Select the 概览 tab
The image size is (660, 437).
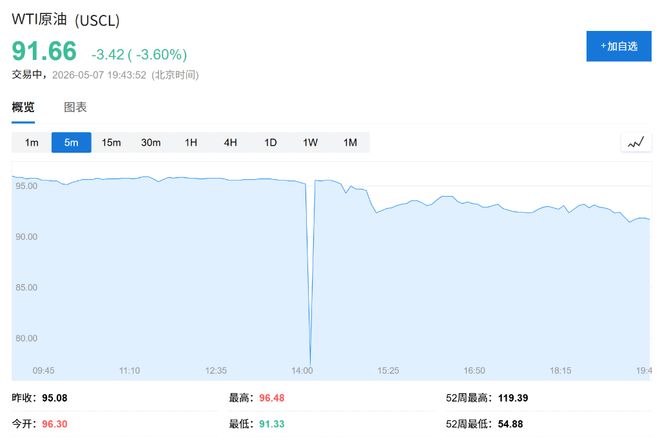click(x=23, y=107)
